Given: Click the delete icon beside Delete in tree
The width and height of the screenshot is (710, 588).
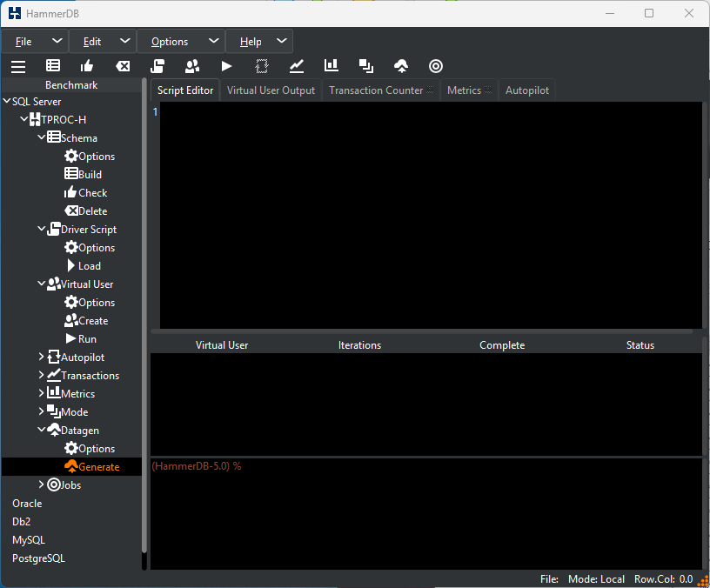Looking at the screenshot, I should [71, 210].
